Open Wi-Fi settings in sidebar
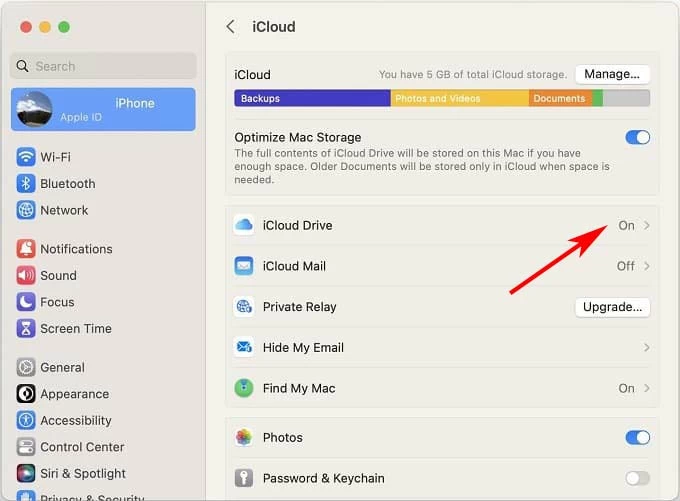Viewport: 680px width, 501px height. [55, 157]
